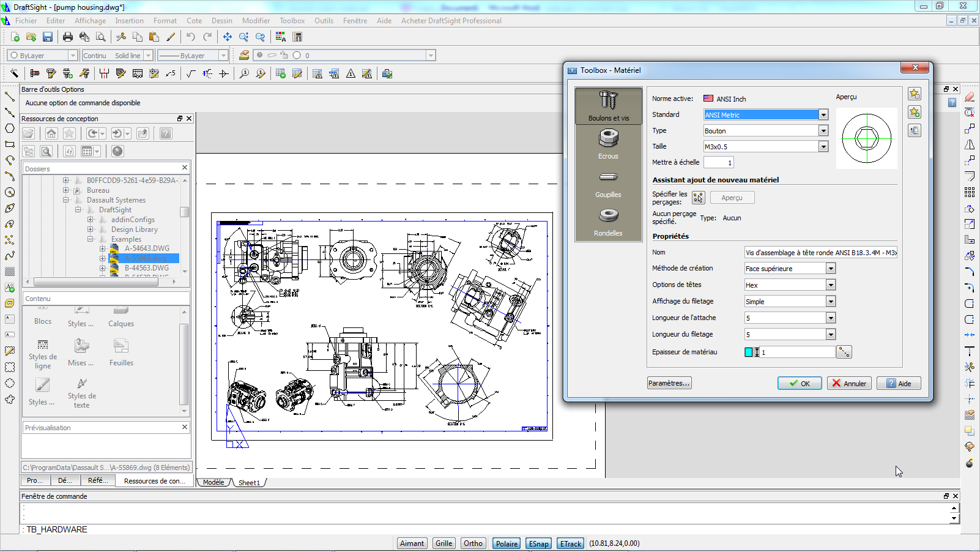This screenshot has width=980, height=552.
Task: Click Paramètres... button
Action: point(669,383)
